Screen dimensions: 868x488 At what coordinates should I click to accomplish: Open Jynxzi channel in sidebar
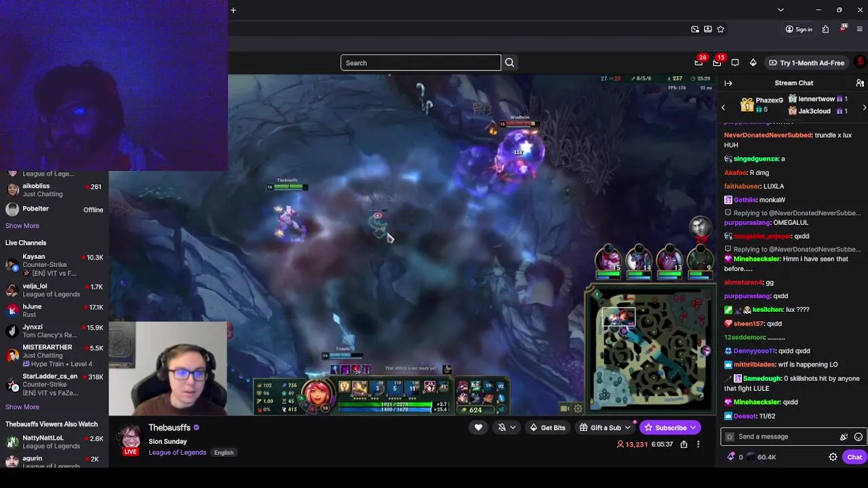(54, 331)
